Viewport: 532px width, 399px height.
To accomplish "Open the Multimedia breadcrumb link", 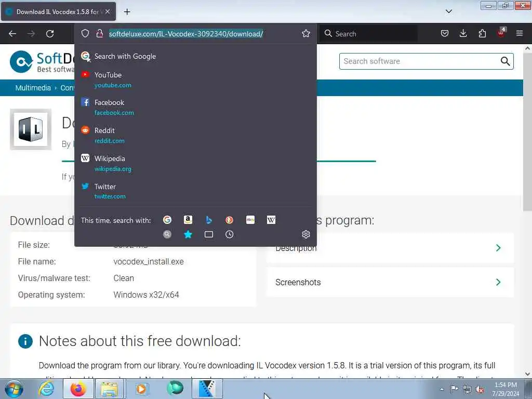I will tap(33, 88).
